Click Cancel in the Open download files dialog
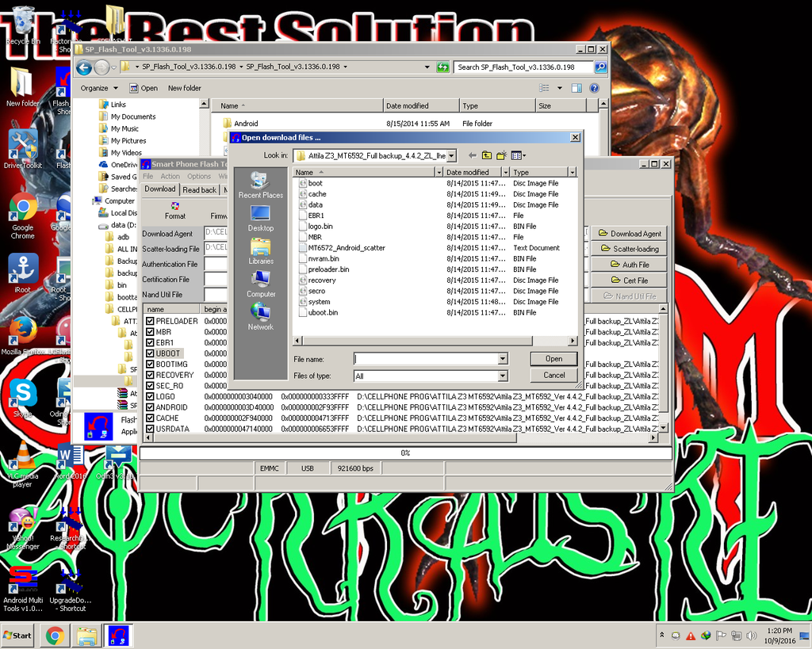812x649 pixels. point(553,375)
